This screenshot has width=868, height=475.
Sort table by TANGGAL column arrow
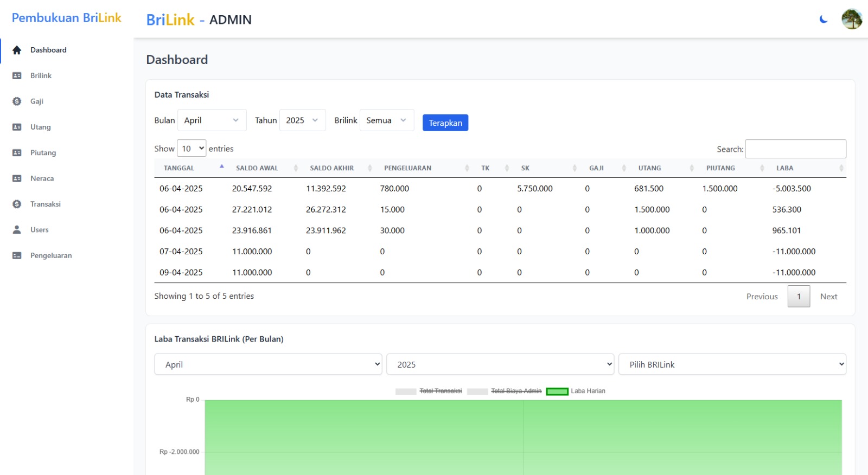(x=221, y=166)
